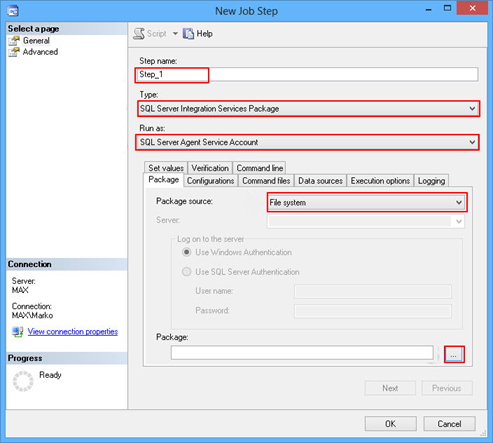The height and width of the screenshot is (443, 493).
Task: Expand the Script dropdown arrow
Action: [175, 34]
